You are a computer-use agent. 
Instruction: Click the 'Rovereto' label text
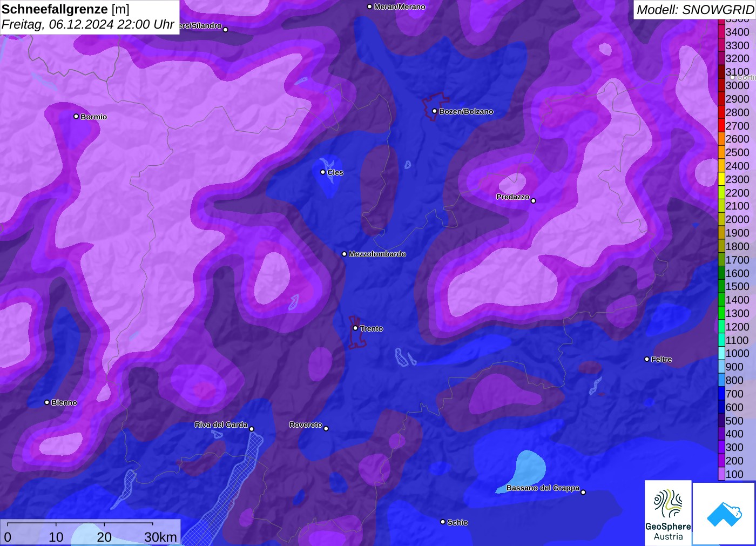306,424
